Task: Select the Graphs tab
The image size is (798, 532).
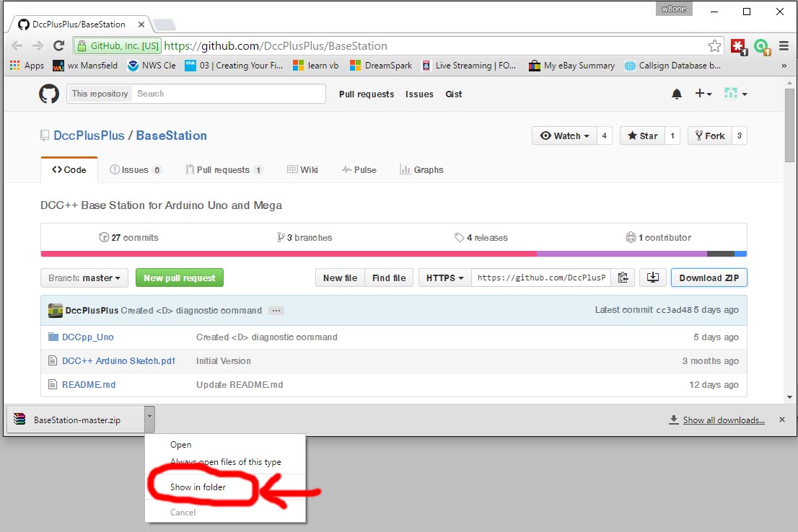Action: click(x=421, y=170)
